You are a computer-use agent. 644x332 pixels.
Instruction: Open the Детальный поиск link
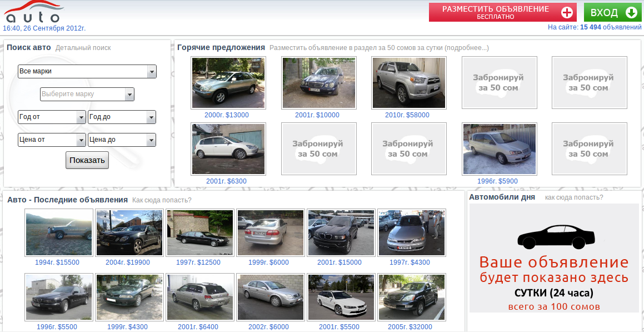pyautogui.click(x=83, y=48)
